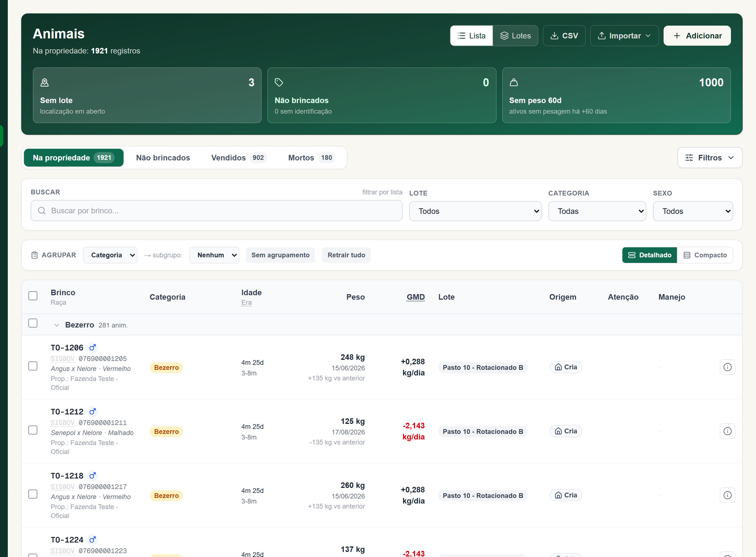Click the house icon in TO-1206 Cria badge
The width and height of the screenshot is (756, 557).
(558, 367)
